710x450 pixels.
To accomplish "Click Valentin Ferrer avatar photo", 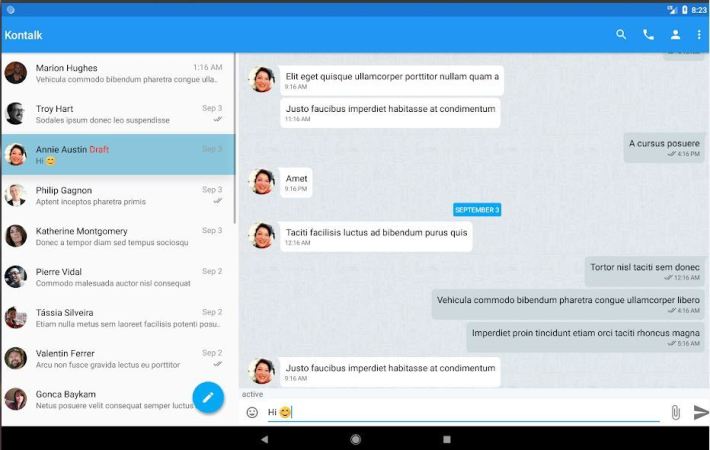I will (16, 358).
